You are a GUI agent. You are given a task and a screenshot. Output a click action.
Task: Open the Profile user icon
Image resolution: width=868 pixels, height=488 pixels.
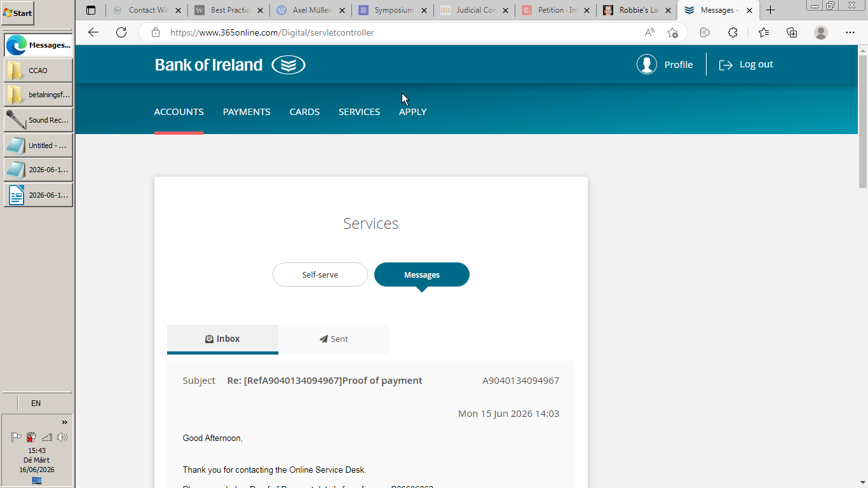tap(647, 64)
